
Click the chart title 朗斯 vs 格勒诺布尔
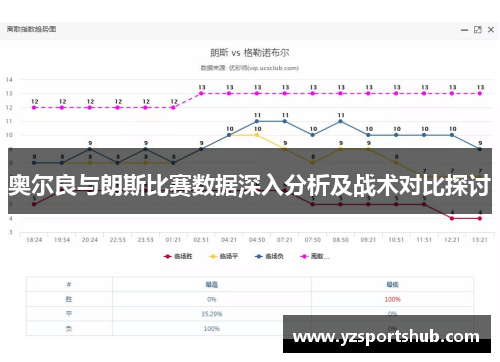pyautogui.click(x=250, y=53)
